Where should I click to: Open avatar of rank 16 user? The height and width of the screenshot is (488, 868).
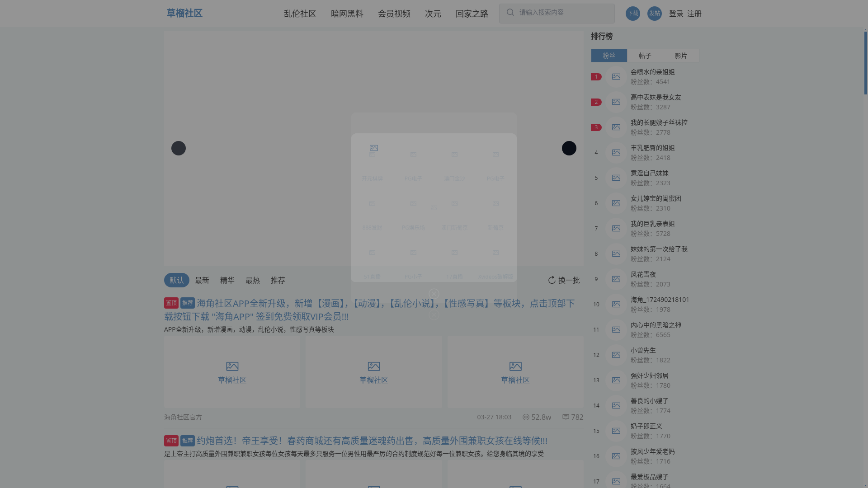click(x=616, y=456)
